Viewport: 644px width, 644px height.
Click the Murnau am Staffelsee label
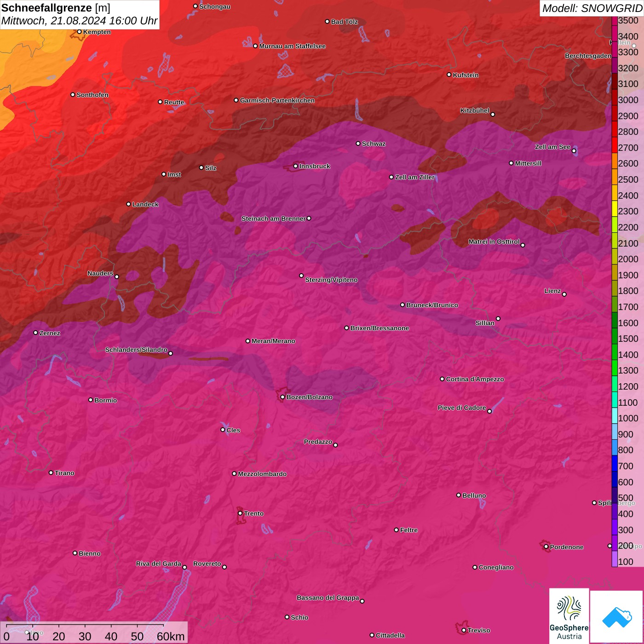[x=292, y=46]
